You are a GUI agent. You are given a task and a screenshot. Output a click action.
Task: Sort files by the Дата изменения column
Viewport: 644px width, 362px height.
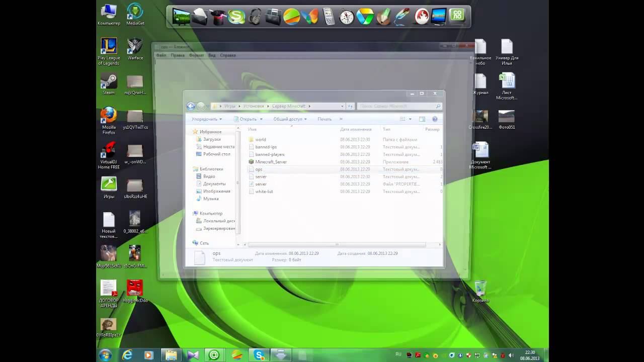[356, 129]
